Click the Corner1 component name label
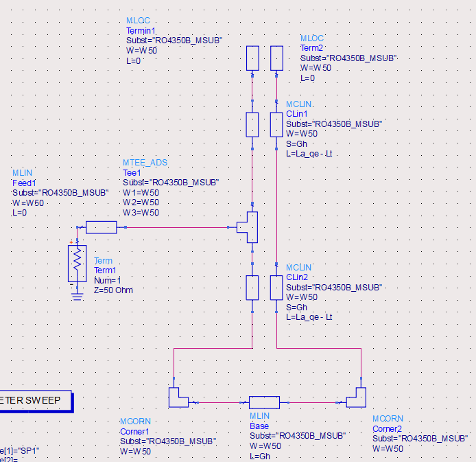476x462 pixels. pos(134,431)
